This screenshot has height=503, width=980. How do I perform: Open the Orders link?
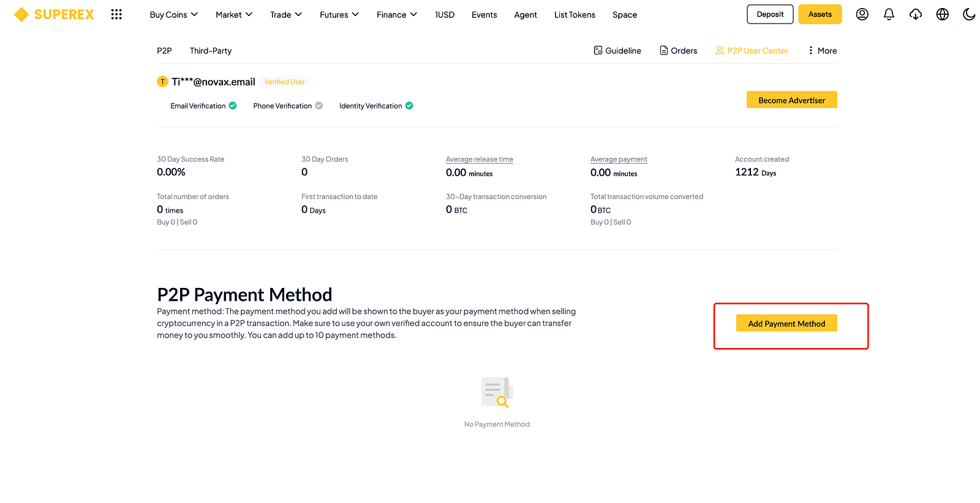[678, 50]
